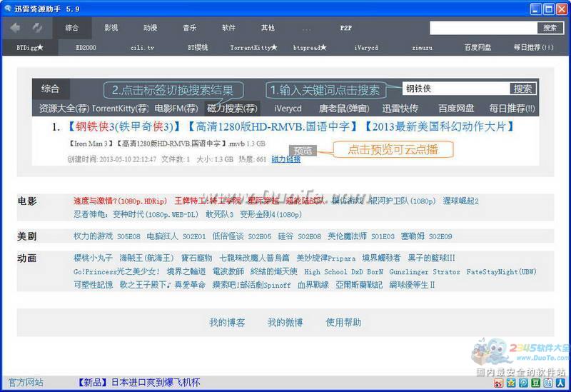Open 硅谷 S02E08 link
The width and height of the screenshot is (571, 392).
(299, 236)
